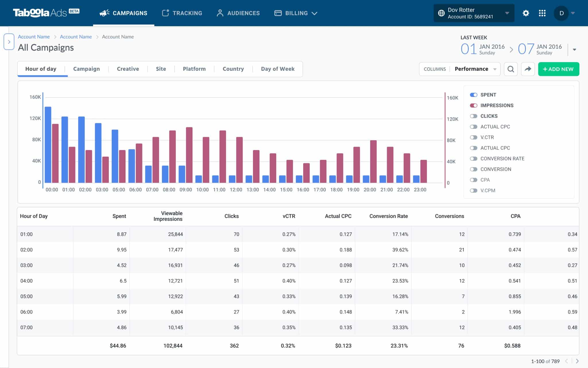588x368 pixels.
Task: Enable the CLICKS metric toggle
Action: (474, 116)
